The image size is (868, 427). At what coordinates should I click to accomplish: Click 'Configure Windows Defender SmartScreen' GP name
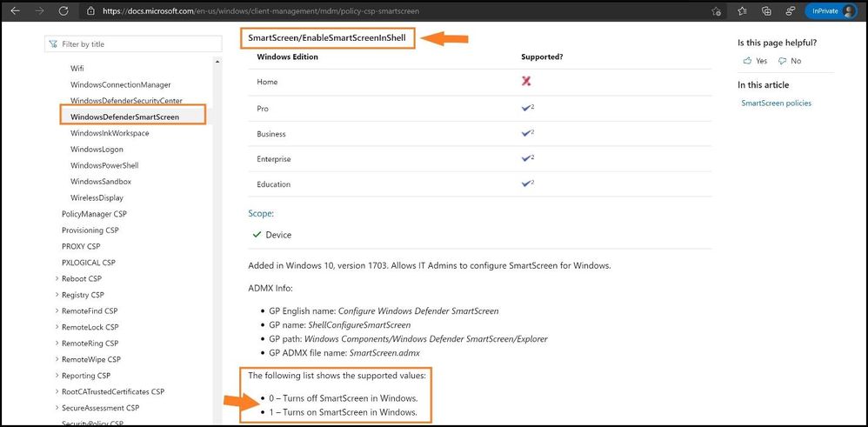click(x=418, y=311)
